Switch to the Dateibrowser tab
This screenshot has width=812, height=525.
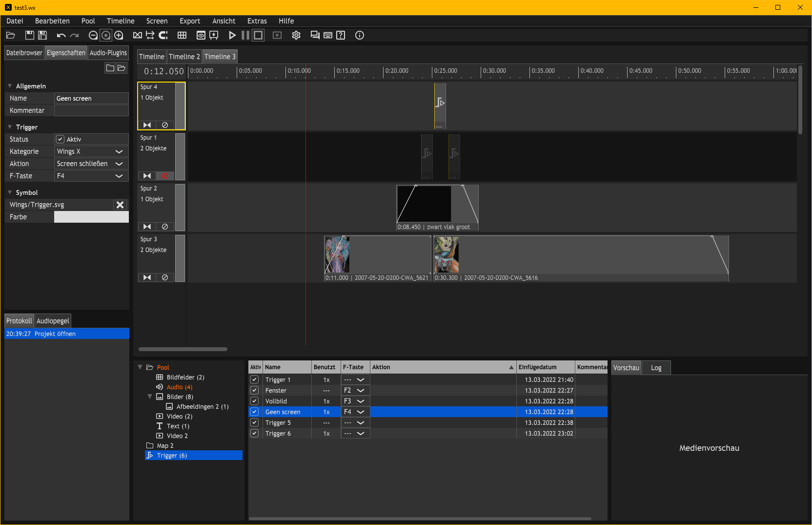click(x=24, y=53)
